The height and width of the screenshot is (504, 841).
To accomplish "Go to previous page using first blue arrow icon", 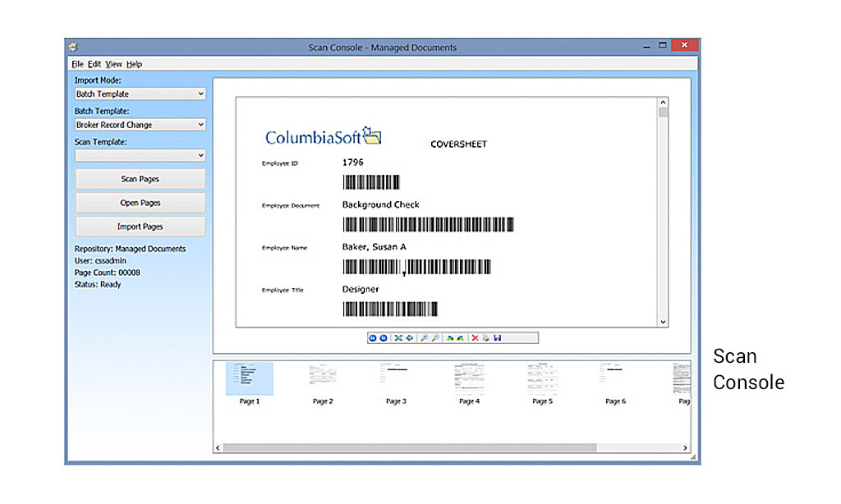I will pos(373,338).
